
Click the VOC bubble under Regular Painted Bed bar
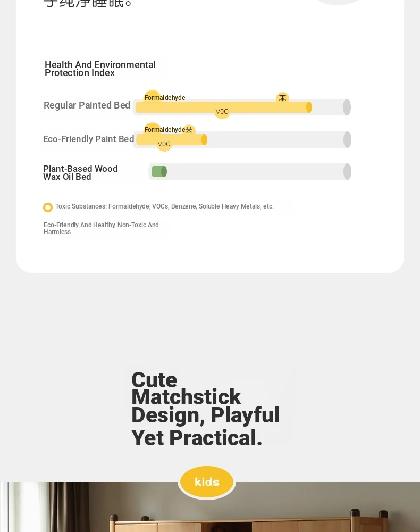pyautogui.click(x=222, y=111)
